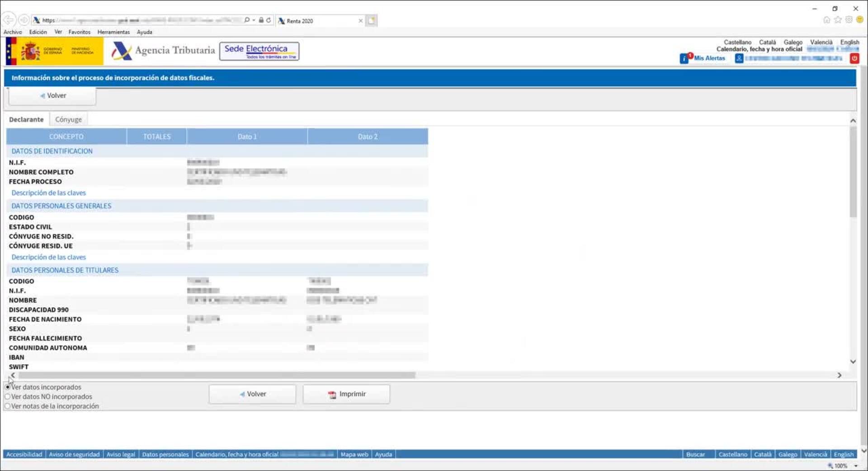
Task: Select 'Ver notas de la incorporación' option
Action: pos(8,406)
